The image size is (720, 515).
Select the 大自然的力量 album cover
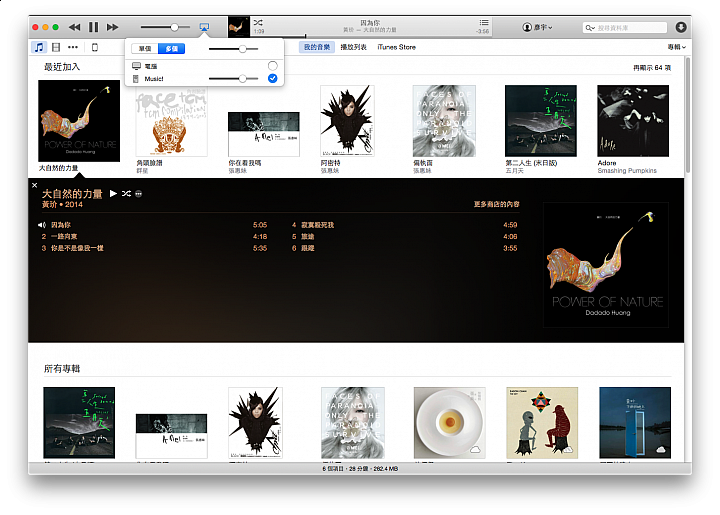[x=79, y=121]
